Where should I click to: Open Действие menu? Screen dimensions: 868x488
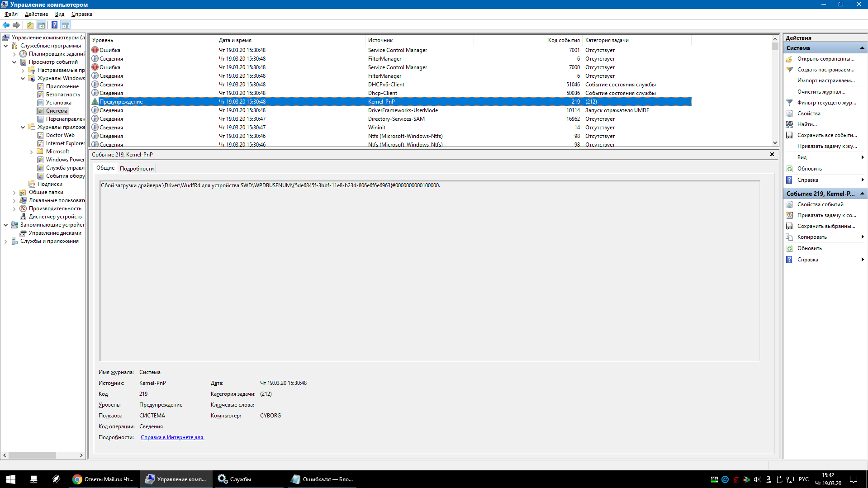[36, 14]
